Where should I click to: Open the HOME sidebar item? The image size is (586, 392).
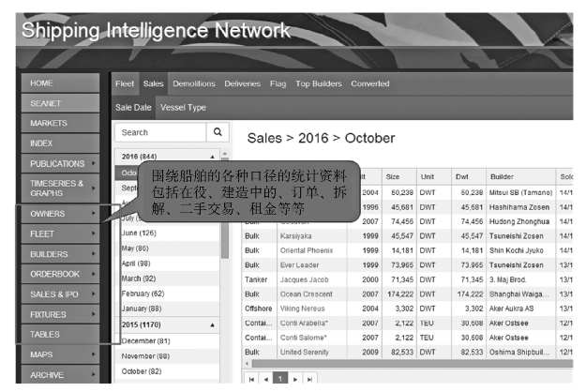[x=61, y=83]
